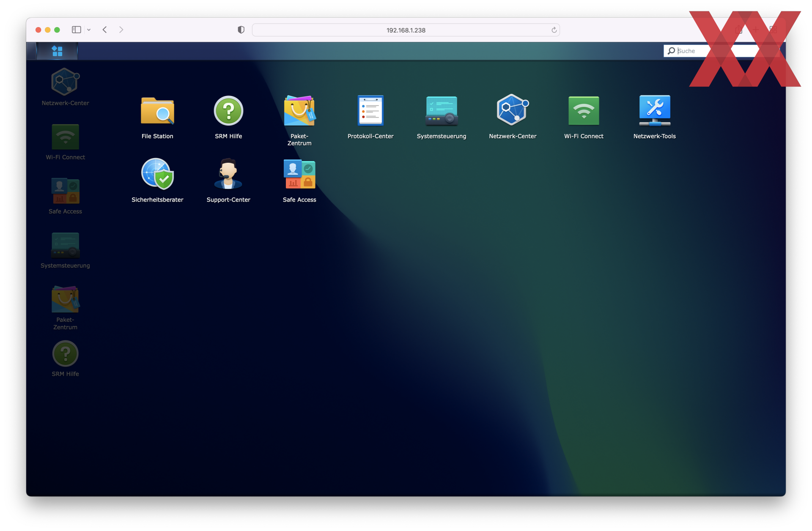Click Wi-Fi Connect desktop shortcut on left

pyautogui.click(x=65, y=142)
